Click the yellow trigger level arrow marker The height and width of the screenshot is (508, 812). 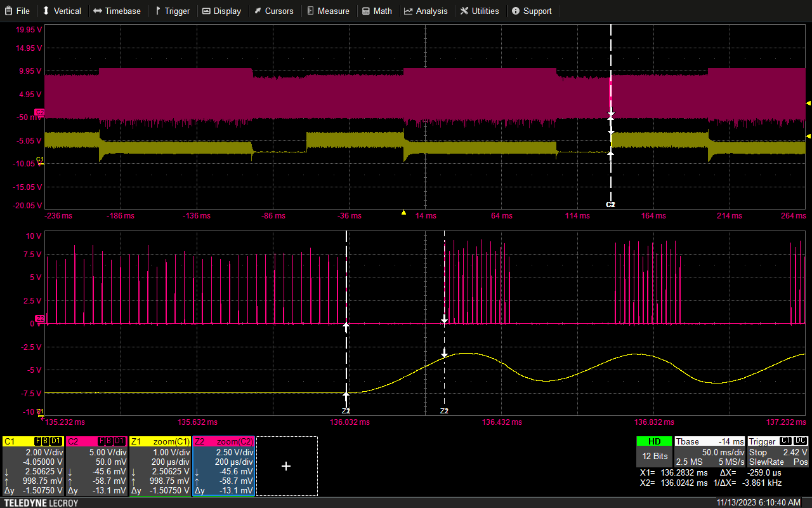point(808,136)
